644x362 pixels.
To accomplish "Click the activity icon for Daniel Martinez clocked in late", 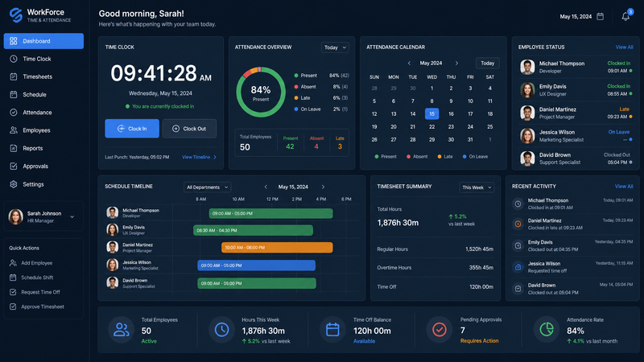I will (518, 224).
